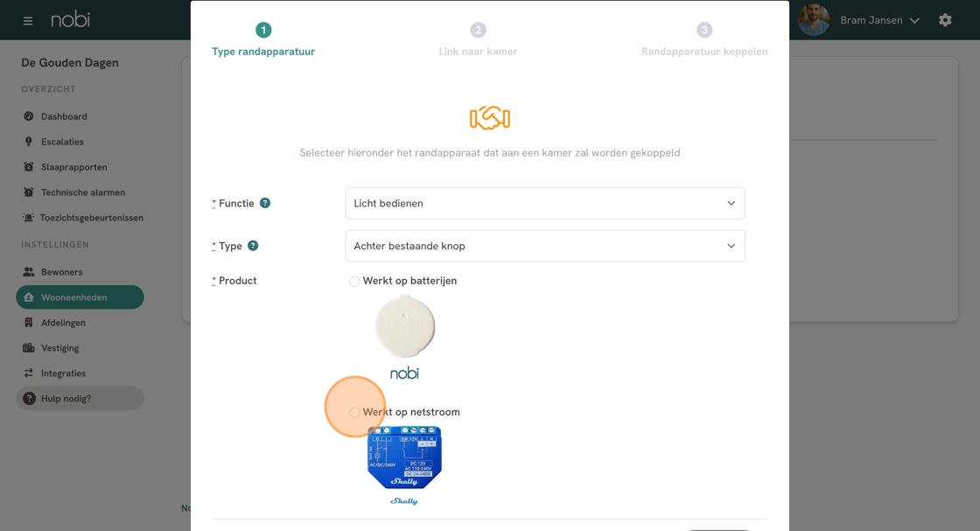
Task: Open the Functie dropdown 'Licht bedienen'
Action: pos(544,203)
